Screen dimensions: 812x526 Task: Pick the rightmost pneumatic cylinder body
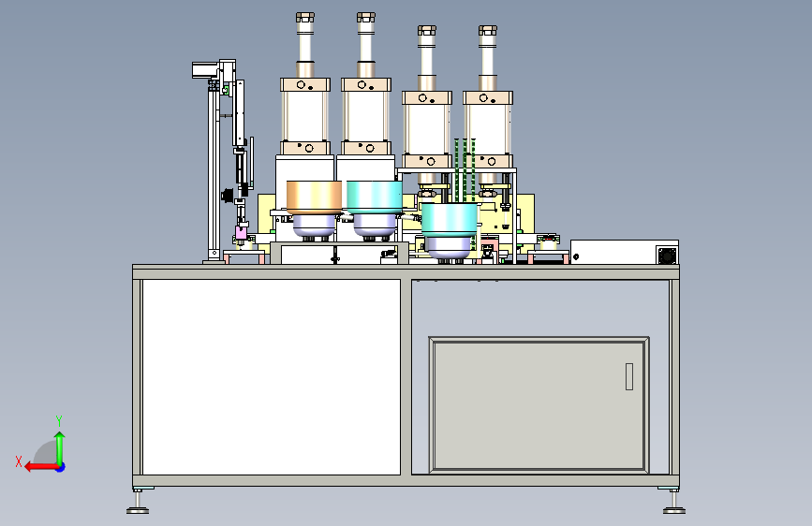pos(488,129)
